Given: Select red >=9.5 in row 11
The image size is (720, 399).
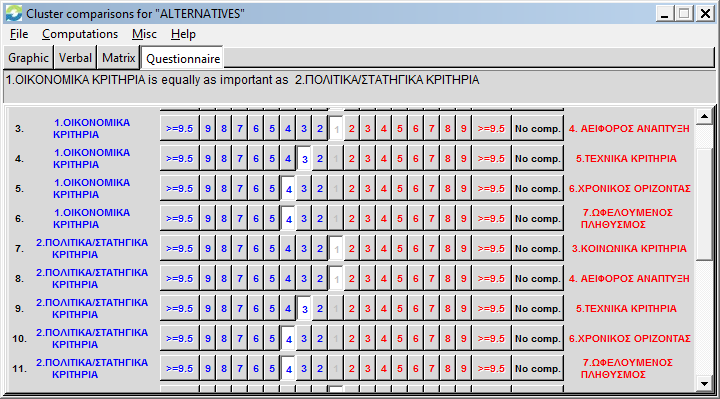Looking at the screenshot, I should tap(491, 369).
